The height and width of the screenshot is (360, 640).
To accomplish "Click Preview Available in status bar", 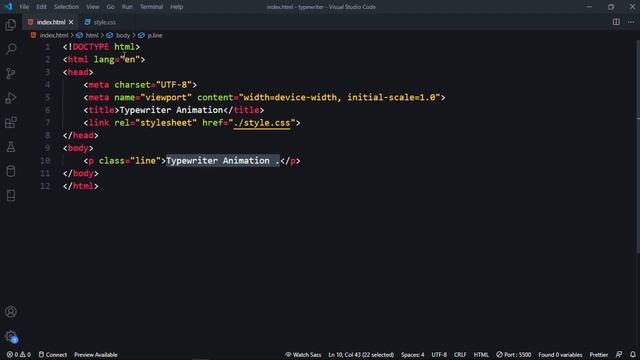I will [96, 355].
